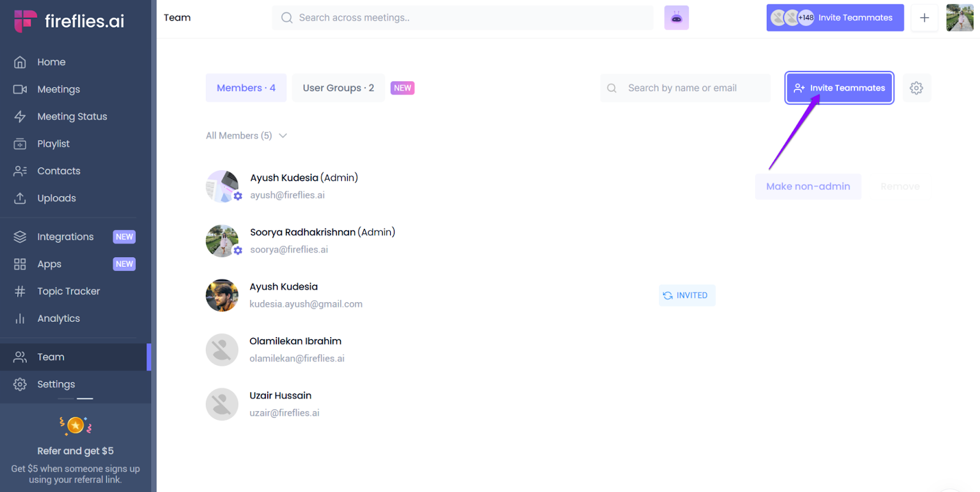This screenshot has width=980, height=492.
Task: Click Olamilekan Ibrahim's placeholder avatar
Action: [x=222, y=350]
